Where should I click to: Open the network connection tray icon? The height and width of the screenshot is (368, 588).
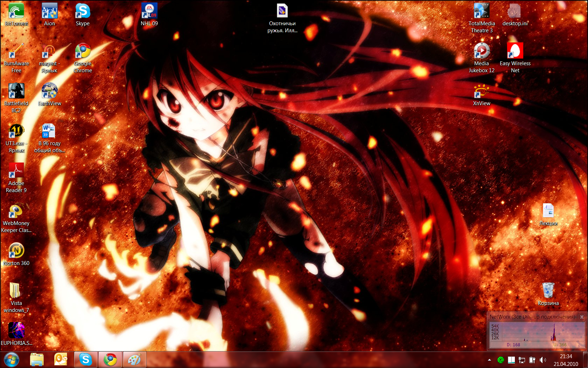click(x=522, y=360)
